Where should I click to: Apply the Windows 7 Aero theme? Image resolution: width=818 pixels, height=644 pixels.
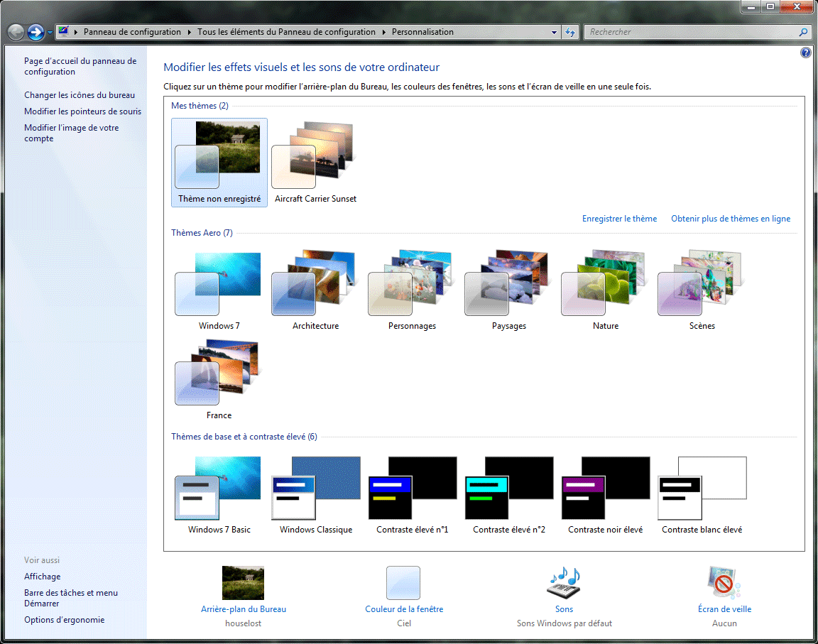point(219,290)
